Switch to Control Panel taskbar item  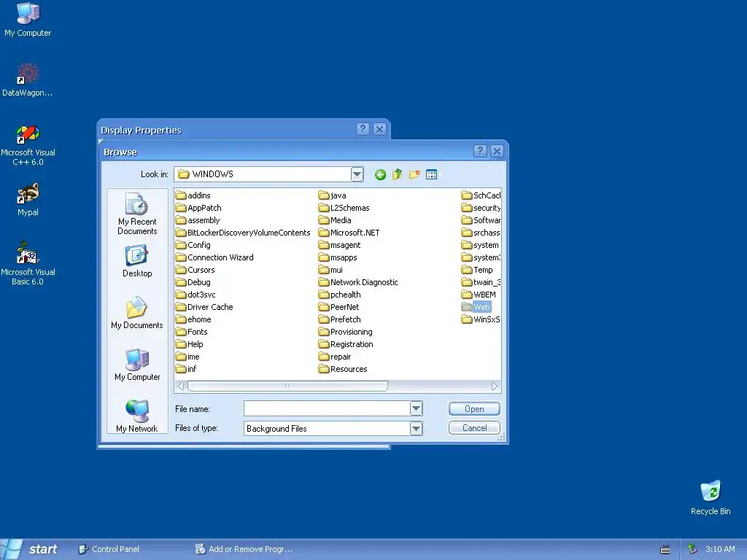coord(109,549)
